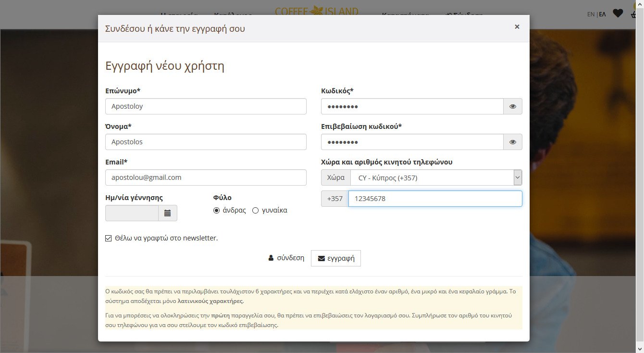Click the Κωδικός password field
644x353 pixels.
[412, 106]
